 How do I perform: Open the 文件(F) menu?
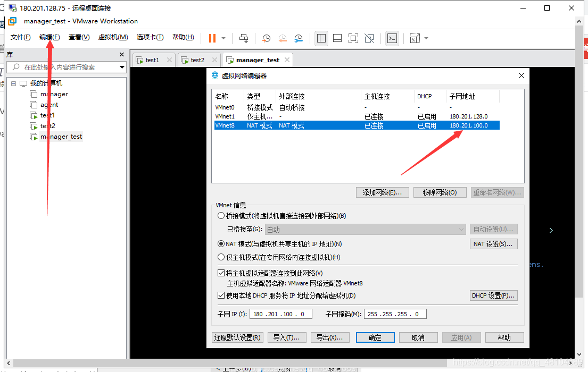tap(20, 37)
